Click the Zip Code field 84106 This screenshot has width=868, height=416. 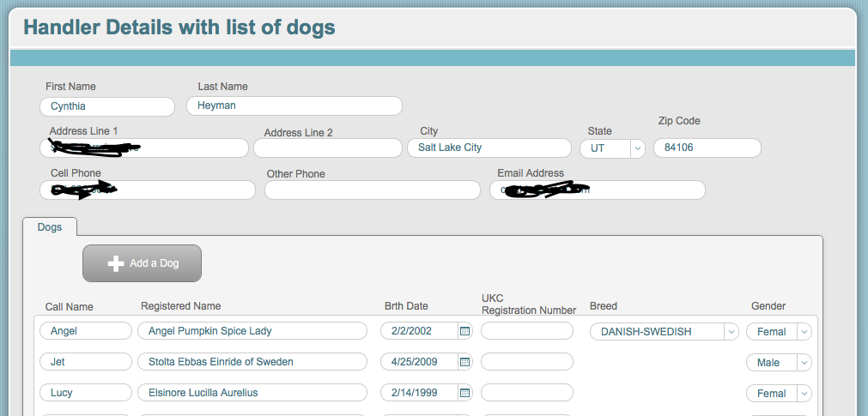[707, 148]
